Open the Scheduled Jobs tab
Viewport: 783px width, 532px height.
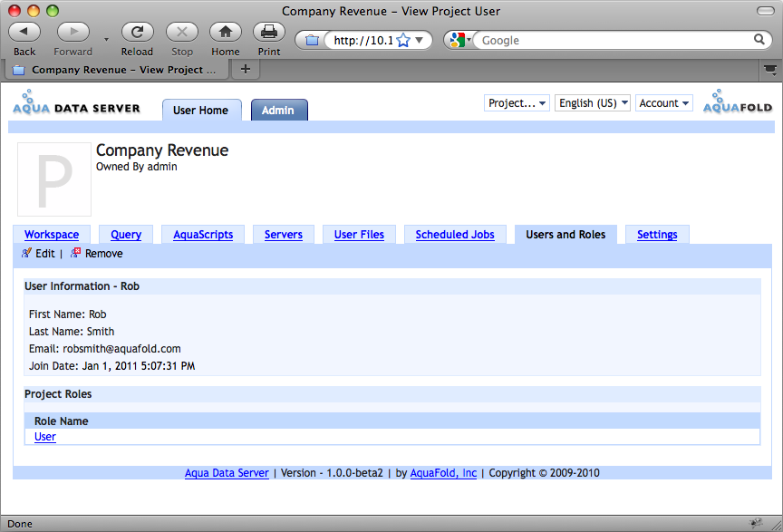[455, 235]
